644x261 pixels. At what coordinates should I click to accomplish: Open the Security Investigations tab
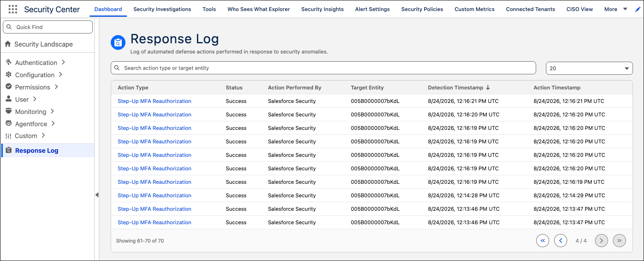click(162, 9)
